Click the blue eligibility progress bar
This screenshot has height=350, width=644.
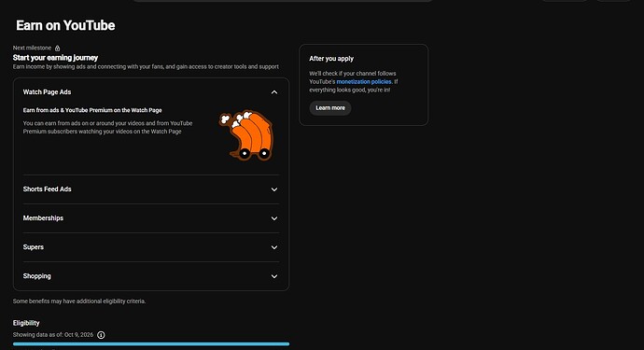151,344
